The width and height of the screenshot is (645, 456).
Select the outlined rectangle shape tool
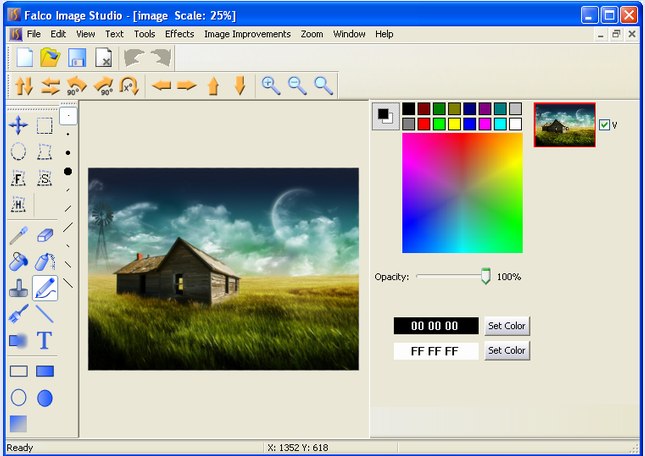coord(19,371)
